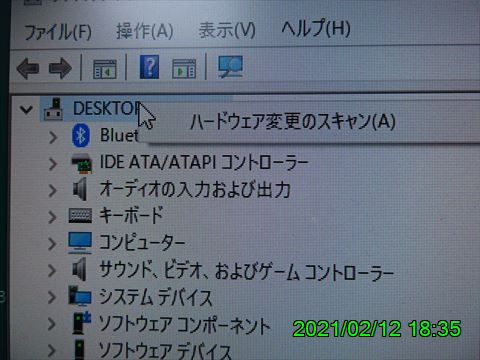Expand the オーディオの入力および出力 chevron
This screenshot has width=480, height=360.
(52, 190)
